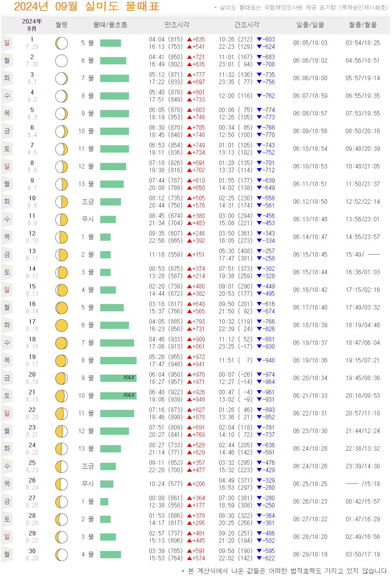Screen dimensions: 392x579
Task: Click the red up-triangle next to +972
Action: (189, 357)
